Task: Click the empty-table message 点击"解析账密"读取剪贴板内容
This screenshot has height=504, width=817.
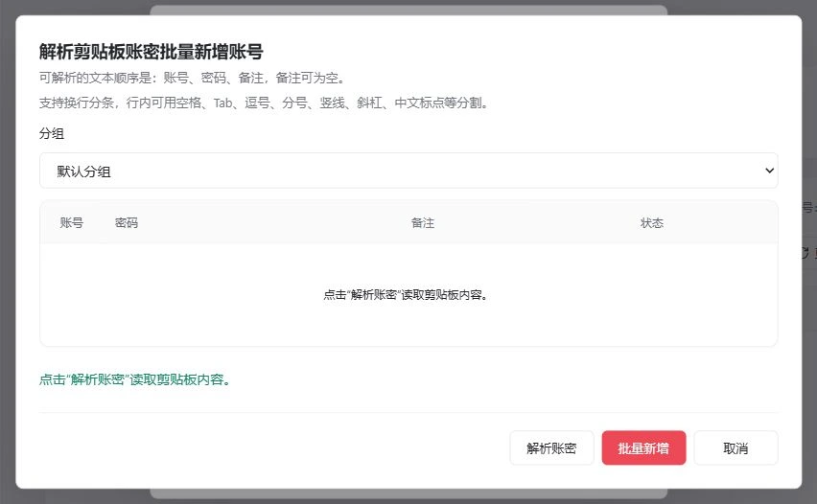Action: point(406,295)
